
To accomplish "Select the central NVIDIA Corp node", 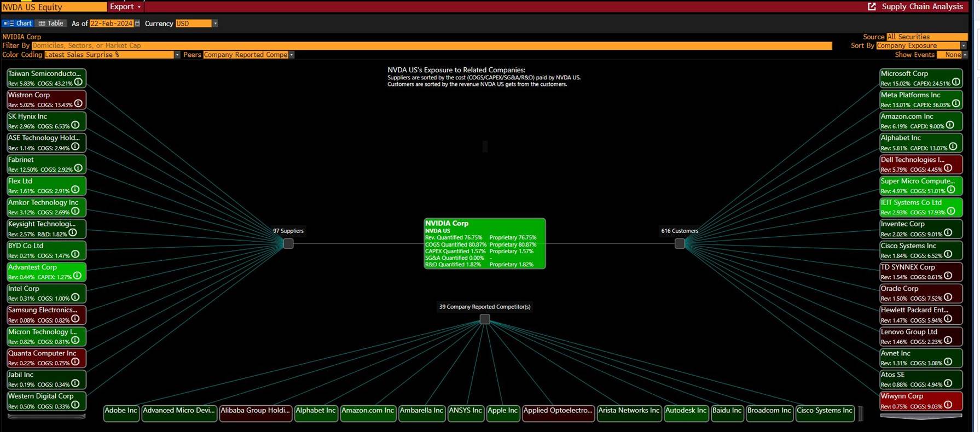I will 485,243.
